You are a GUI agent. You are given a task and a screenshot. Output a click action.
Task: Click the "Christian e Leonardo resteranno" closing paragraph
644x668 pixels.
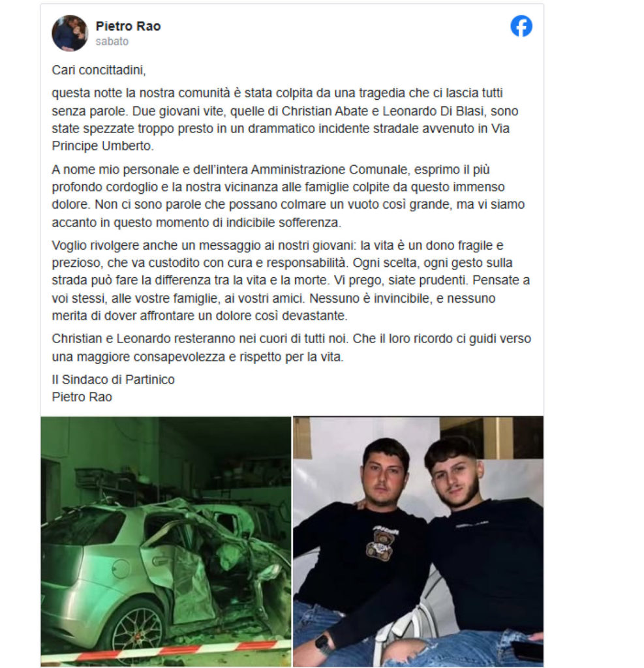coord(292,348)
